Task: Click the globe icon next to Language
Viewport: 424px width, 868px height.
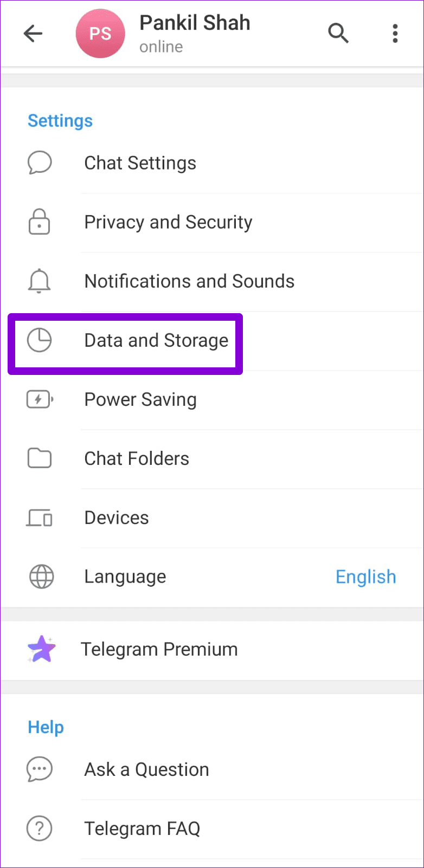Action: click(x=39, y=576)
